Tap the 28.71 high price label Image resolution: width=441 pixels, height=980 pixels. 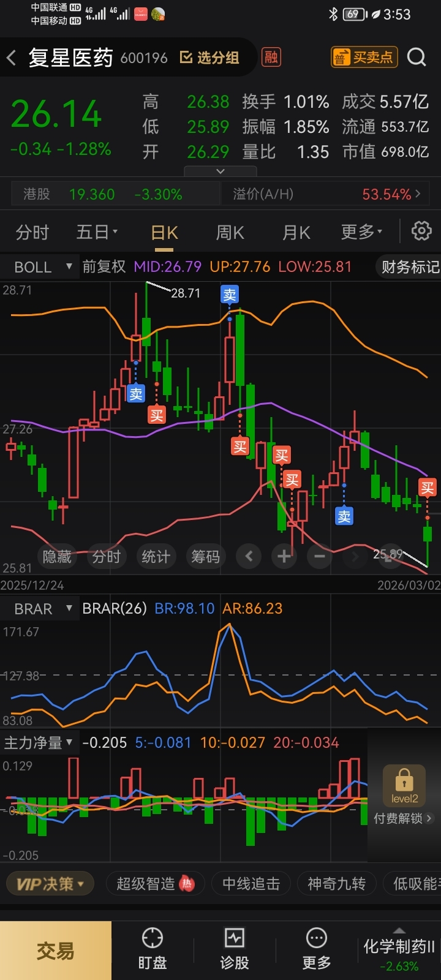pos(186,293)
